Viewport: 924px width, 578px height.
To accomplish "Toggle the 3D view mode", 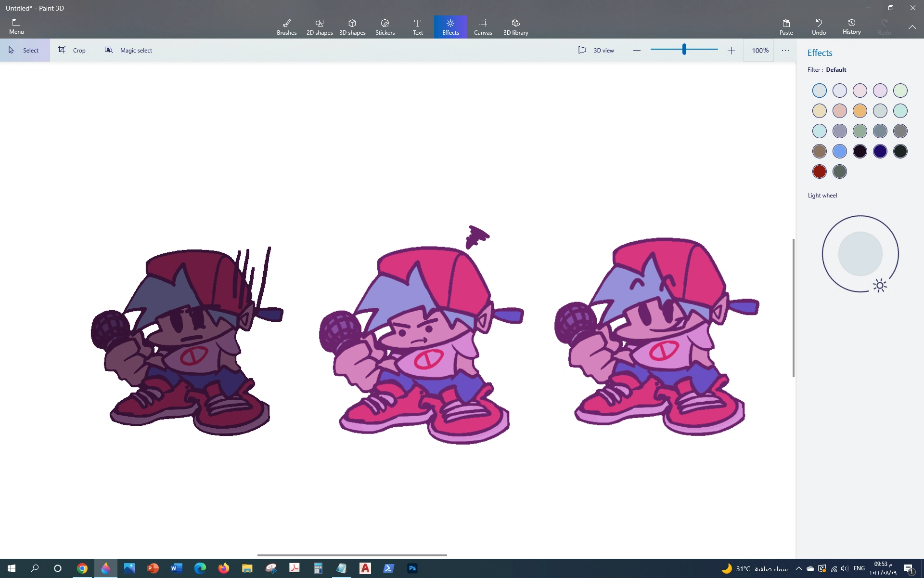I will [x=596, y=50].
